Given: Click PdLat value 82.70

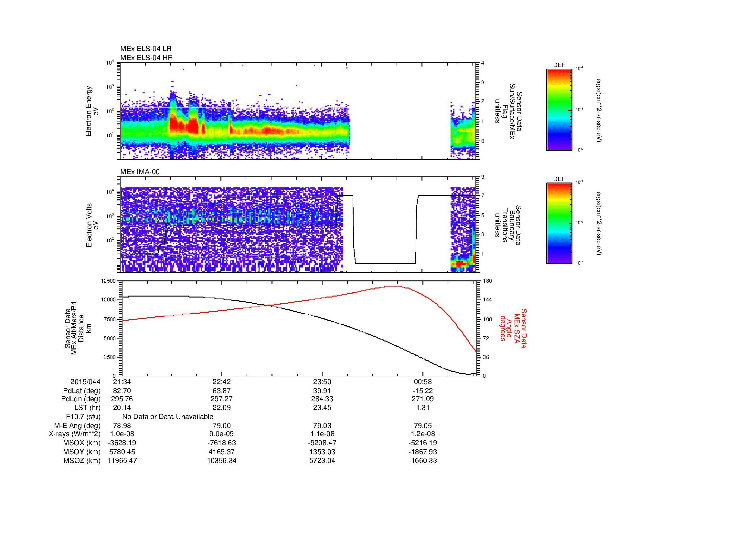Looking at the screenshot, I should tap(122, 391).
